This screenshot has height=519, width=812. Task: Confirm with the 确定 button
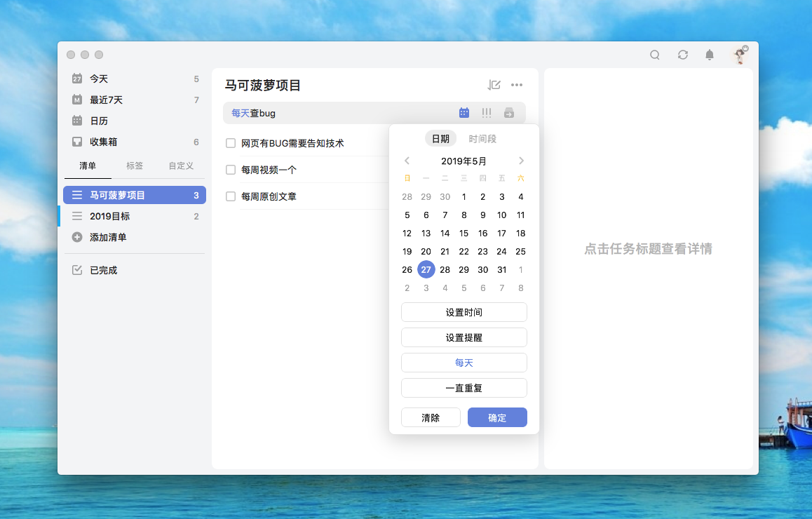click(x=497, y=417)
